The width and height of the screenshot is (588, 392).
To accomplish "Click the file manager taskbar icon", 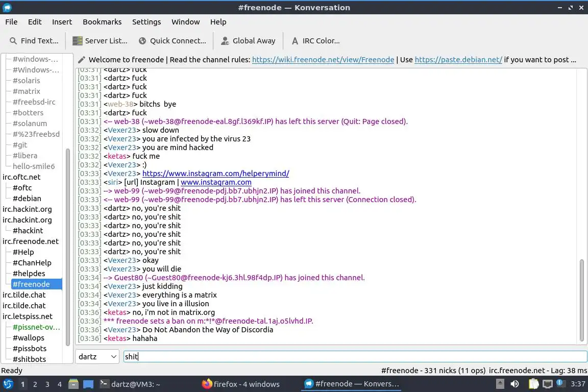I will click(73, 384).
